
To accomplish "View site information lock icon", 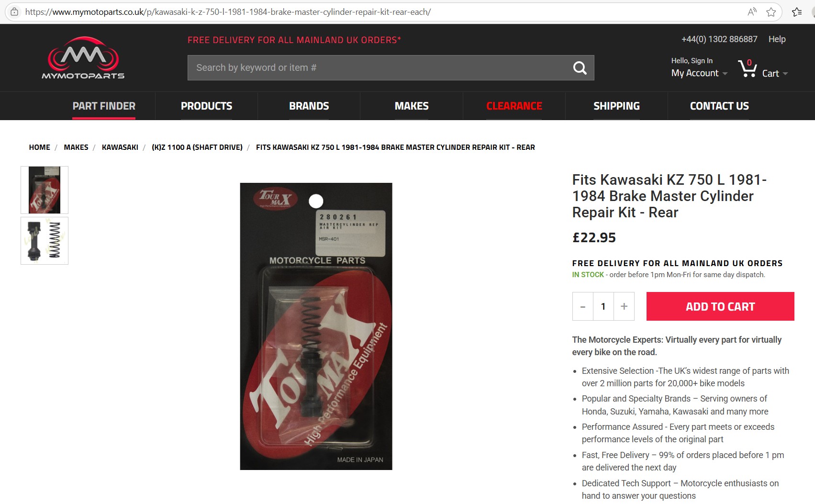I will pos(14,12).
